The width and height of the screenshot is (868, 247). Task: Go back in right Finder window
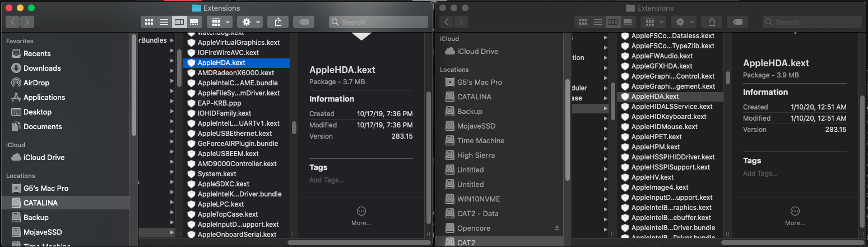[447, 22]
